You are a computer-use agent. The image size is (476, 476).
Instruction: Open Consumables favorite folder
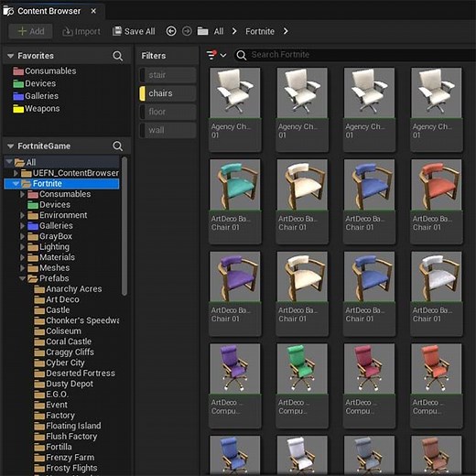click(45, 70)
